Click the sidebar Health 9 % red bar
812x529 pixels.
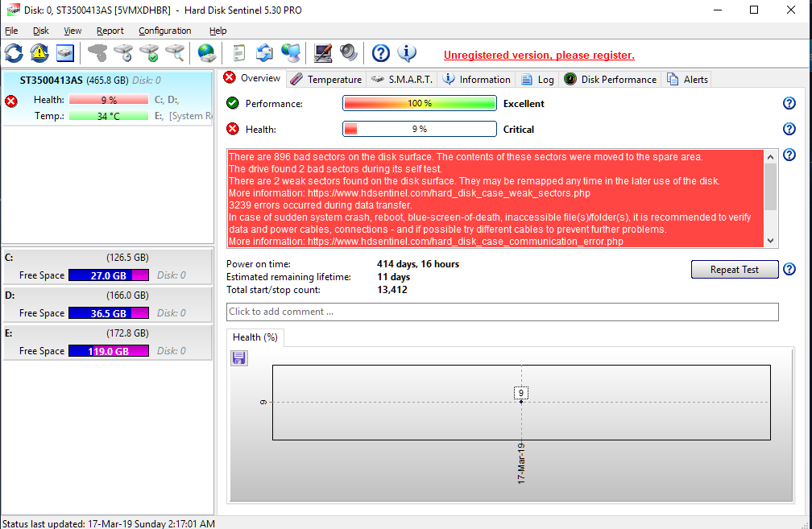pos(109,100)
